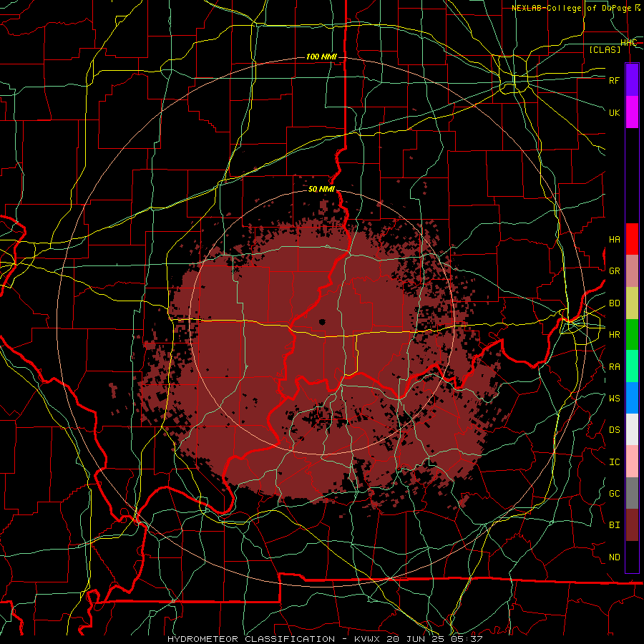Click the red HA color swatch
Image resolution: width=644 pixels, height=644 pixels.
coord(632,239)
